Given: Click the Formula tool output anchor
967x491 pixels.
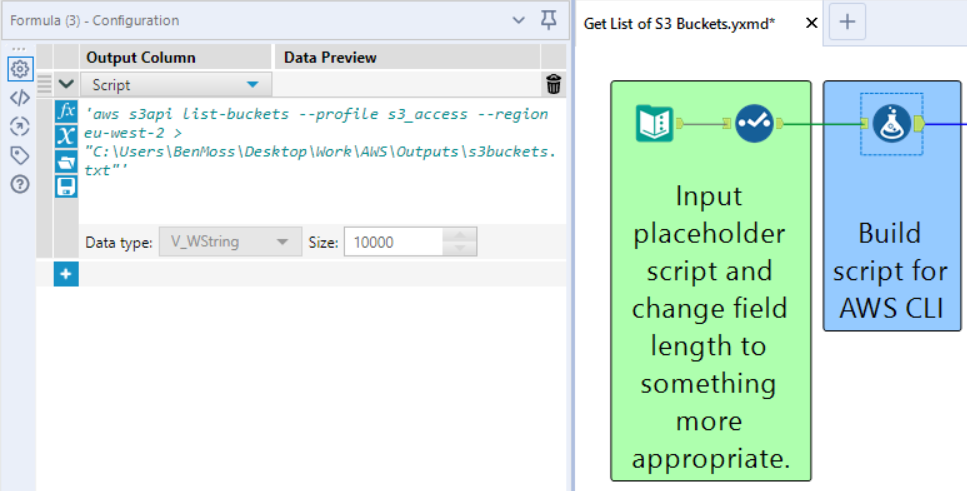Looking at the screenshot, I should pyautogui.click(x=919, y=124).
